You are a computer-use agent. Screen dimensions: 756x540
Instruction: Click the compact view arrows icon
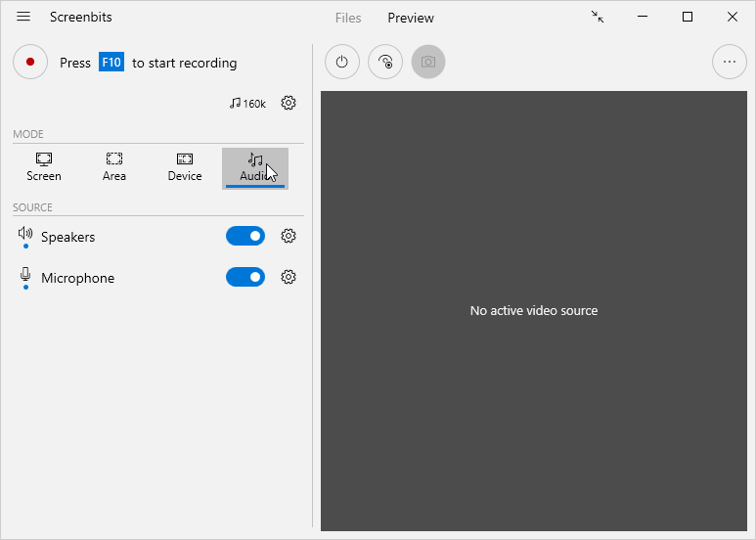[x=598, y=17]
